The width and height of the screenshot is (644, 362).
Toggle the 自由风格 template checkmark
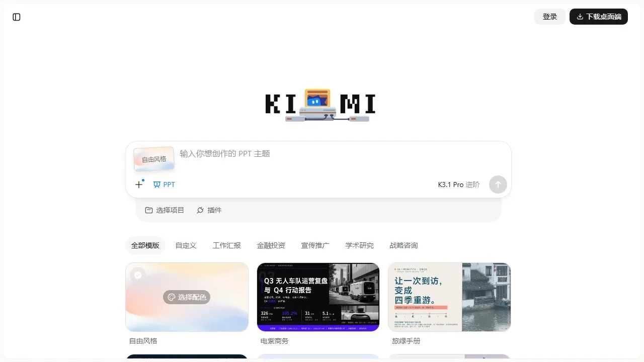point(138,275)
